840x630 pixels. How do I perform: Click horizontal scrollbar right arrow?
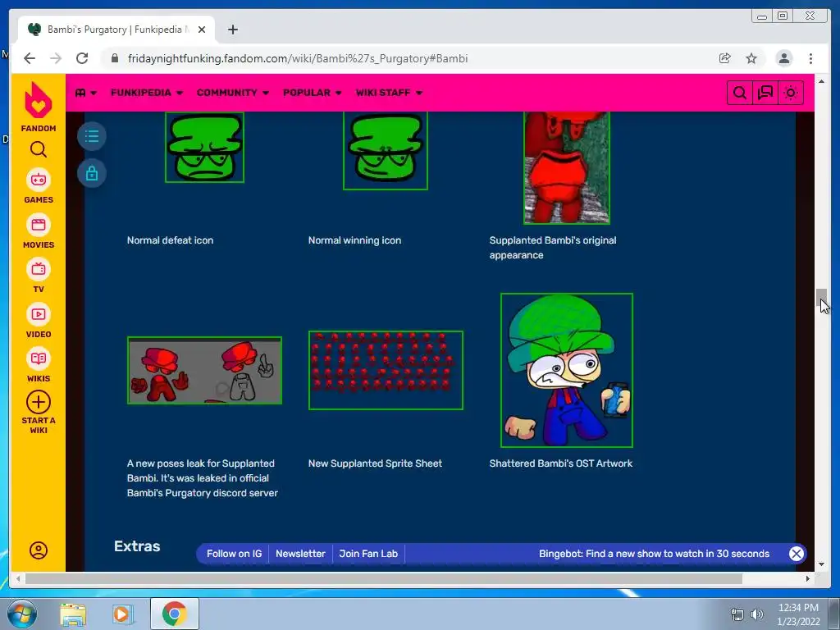coord(808,578)
